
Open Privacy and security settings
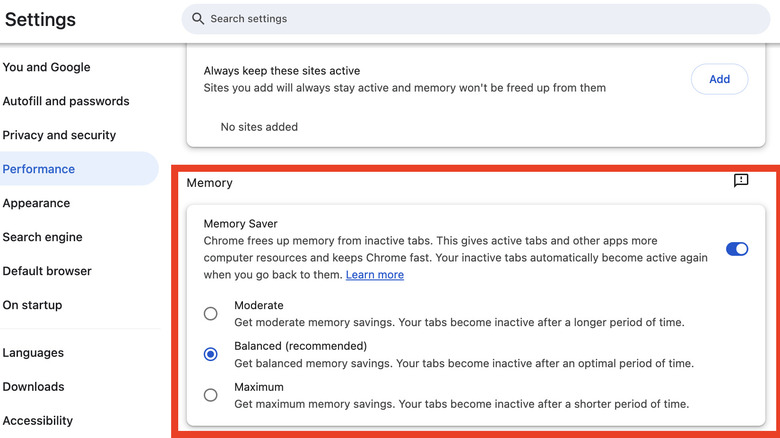pos(59,135)
